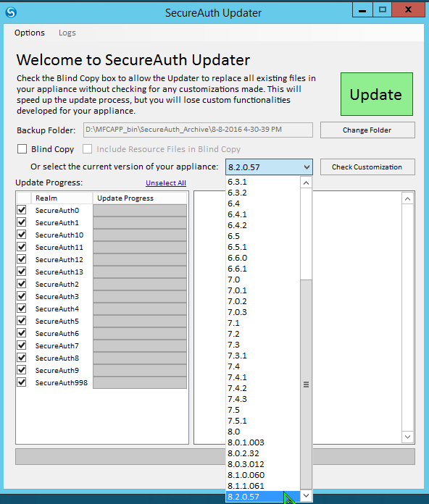
Task: Open the Options menu
Action: click(30, 33)
